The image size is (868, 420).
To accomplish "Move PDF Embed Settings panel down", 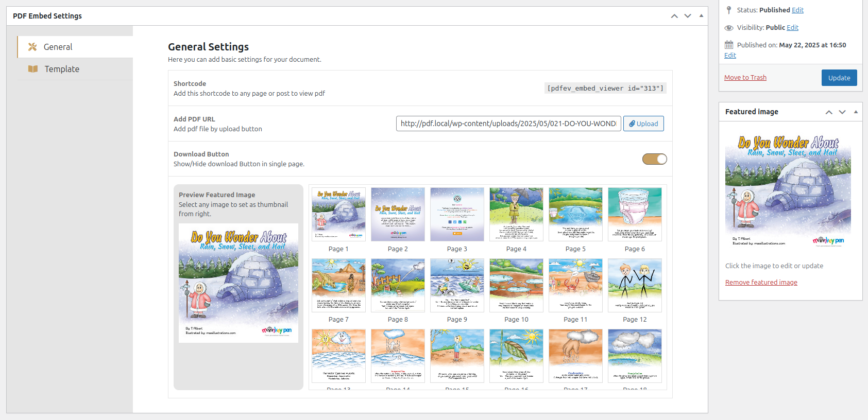I will click(688, 16).
